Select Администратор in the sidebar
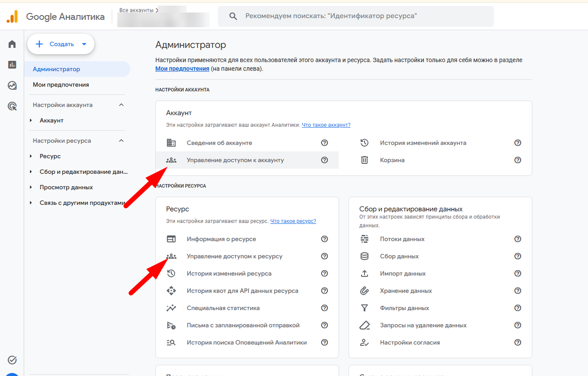The image size is (588, 376). [77, 69]
